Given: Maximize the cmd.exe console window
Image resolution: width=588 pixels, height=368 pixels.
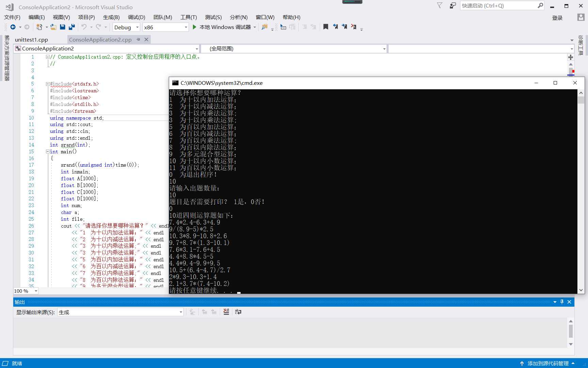Looking at the screenshot, I should click(555, 83).
